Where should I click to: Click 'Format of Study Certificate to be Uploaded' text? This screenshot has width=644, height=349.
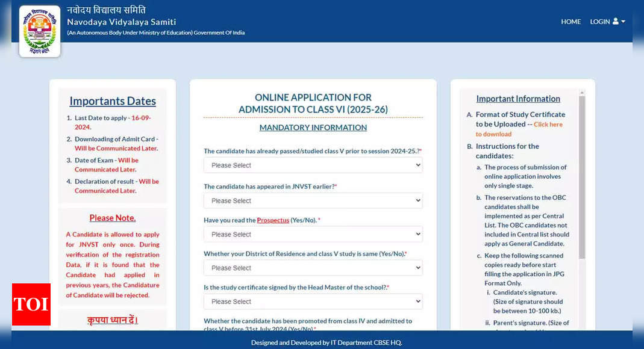point(521,119)
